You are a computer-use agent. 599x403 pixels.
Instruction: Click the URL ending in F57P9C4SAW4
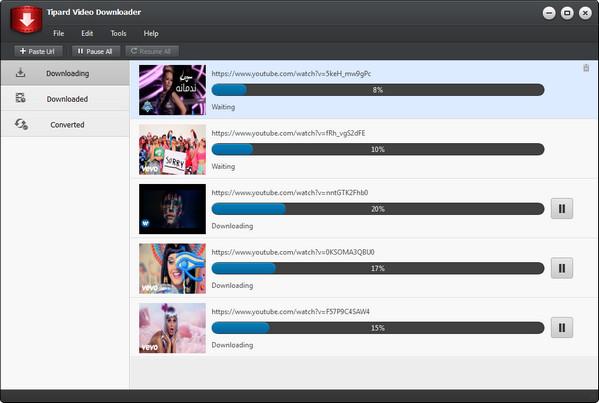point(291,312)
